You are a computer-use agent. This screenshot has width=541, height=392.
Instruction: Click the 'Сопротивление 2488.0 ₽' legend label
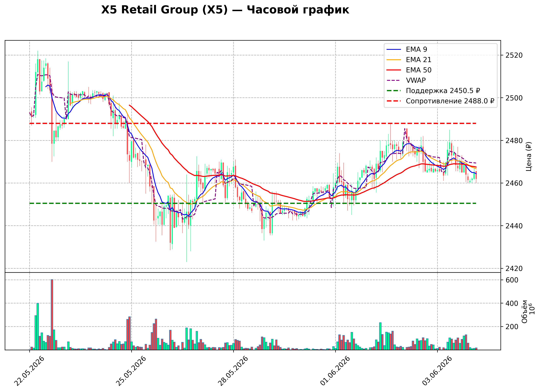coord(450,101)
